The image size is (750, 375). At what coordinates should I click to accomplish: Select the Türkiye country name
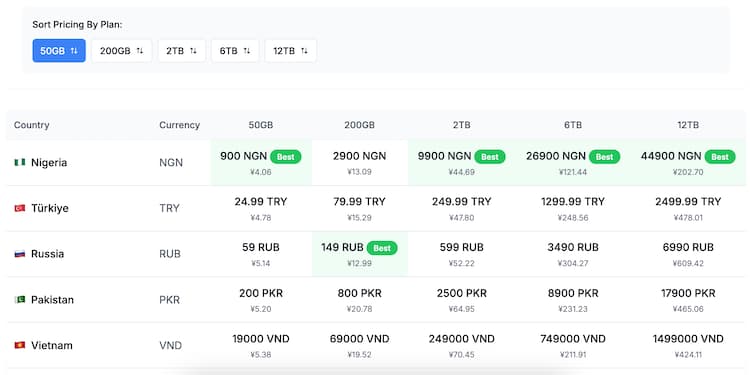pos(50,209)
